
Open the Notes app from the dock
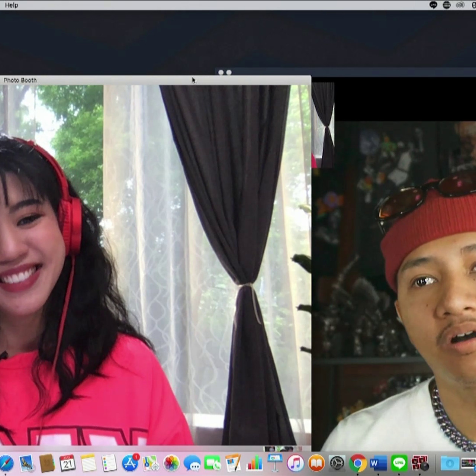pos(89,463)
